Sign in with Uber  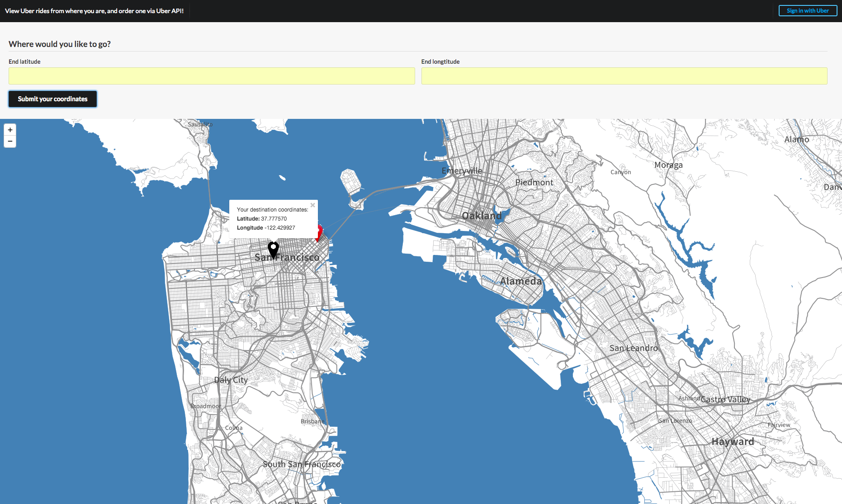(808, 11)
